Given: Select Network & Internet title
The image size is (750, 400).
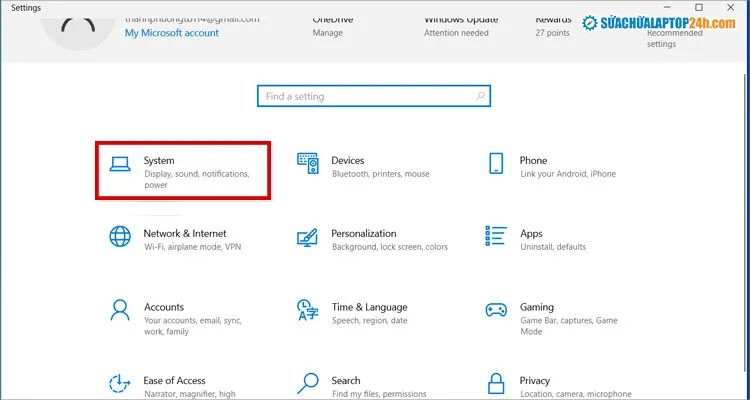Looking at the screenshot, I should (x=185, y=233).
